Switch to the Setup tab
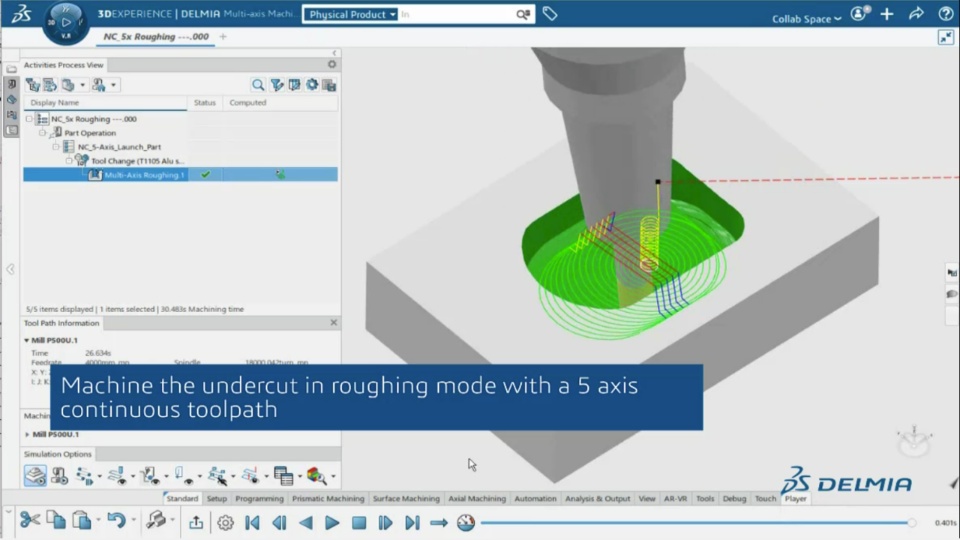 (217, 498)
